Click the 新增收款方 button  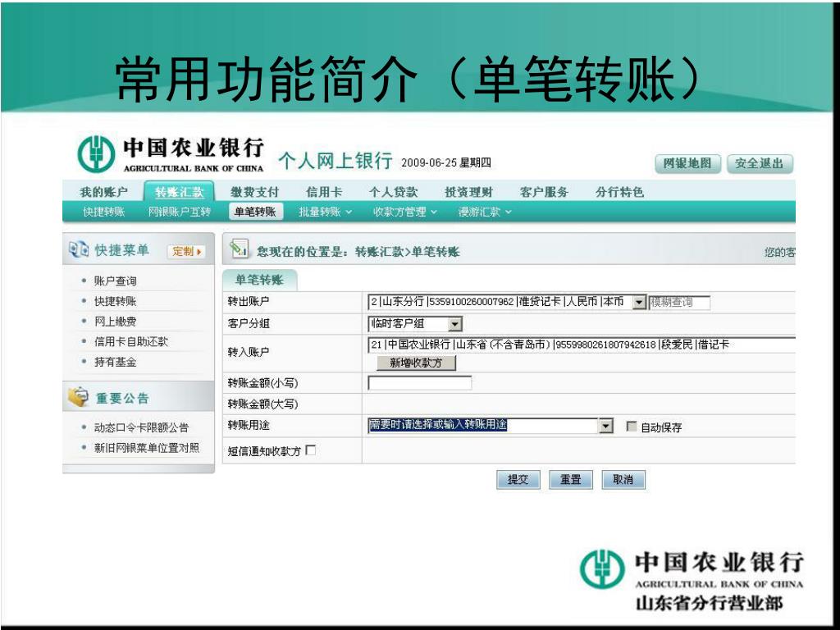(416, 363)
